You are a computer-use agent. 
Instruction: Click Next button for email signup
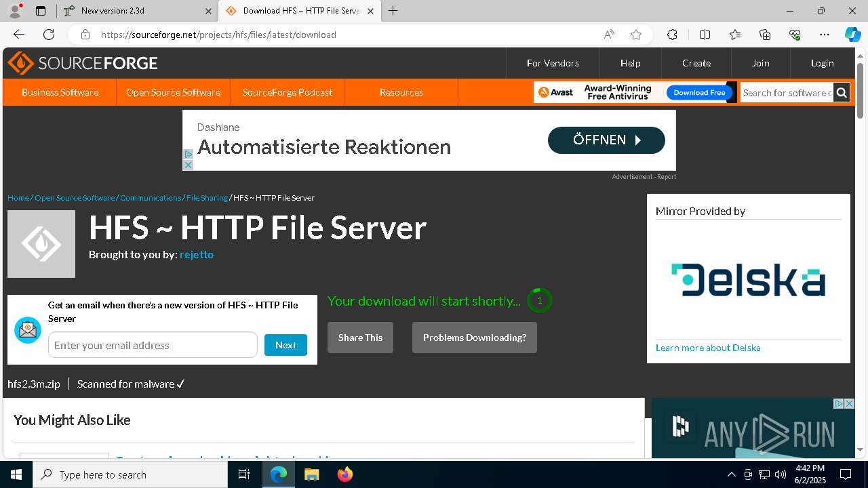point(285,345)
